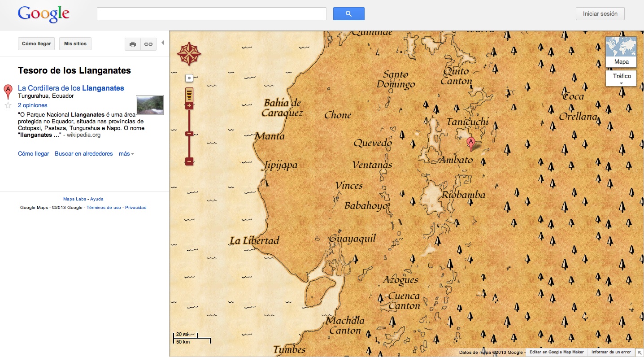Screen dimensions: 644x357
Task: Open La Cordillera de los Llanganates link
Action: click(71, 88)
